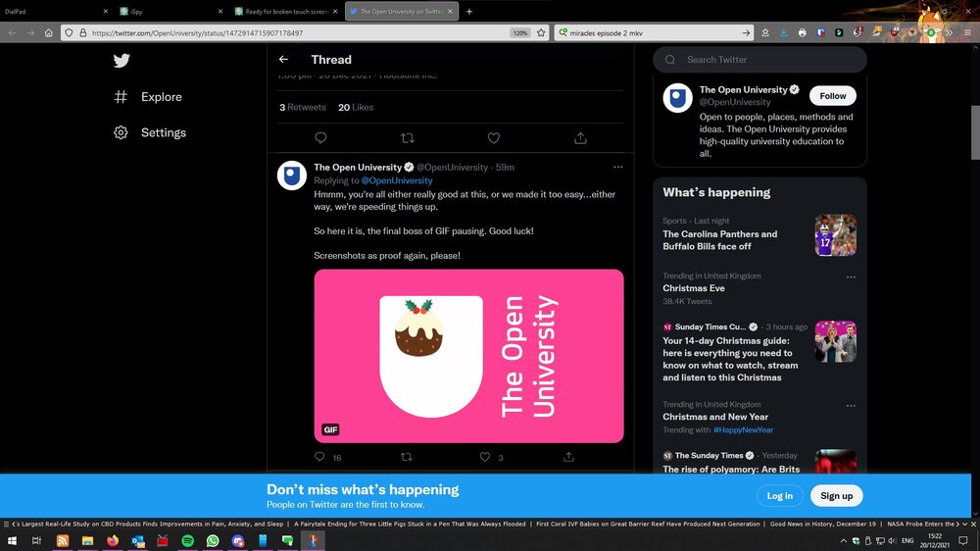Viewport: 980px width, 551px height.
Task: Retweet the main tweet via the action bar icon
Action: pyautogui.click(x=408, y=138)
